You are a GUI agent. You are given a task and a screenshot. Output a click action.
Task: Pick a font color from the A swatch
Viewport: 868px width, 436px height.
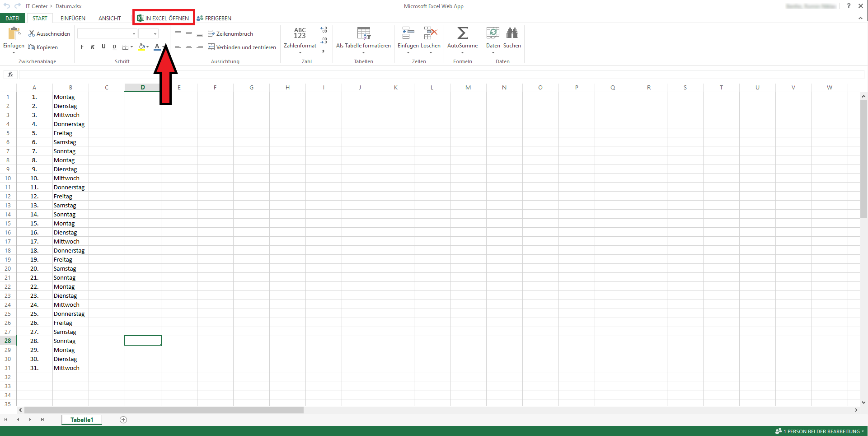(x=156, y=47)
